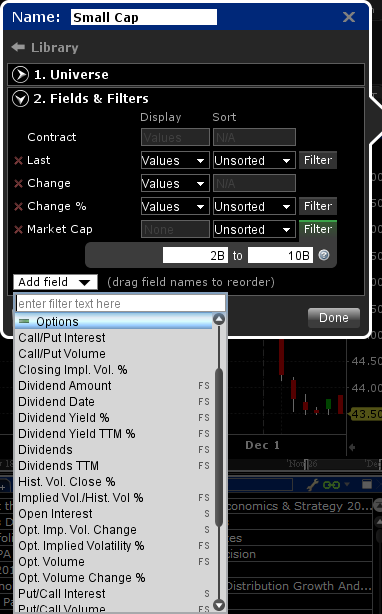Image resolution: width=382 pixels, height=614 pixels.
Task: Click Filter button for Last row
Action: pos(318,160)
